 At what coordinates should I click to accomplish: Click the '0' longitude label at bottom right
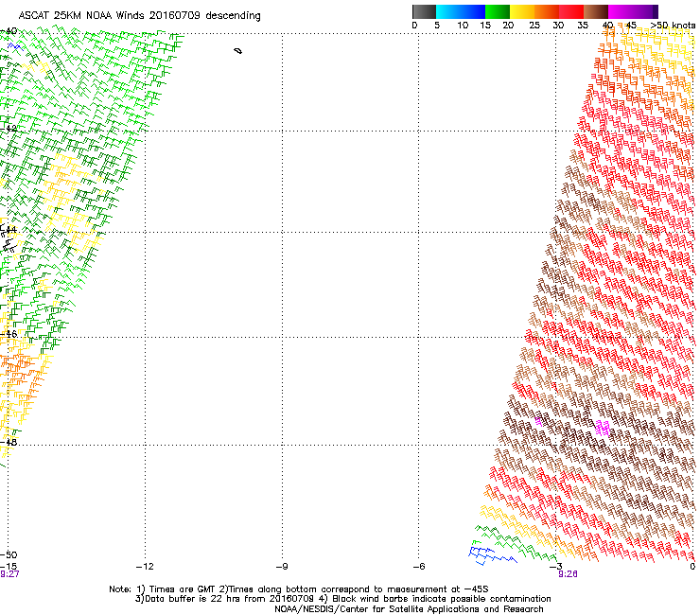[x=692, y=567]
